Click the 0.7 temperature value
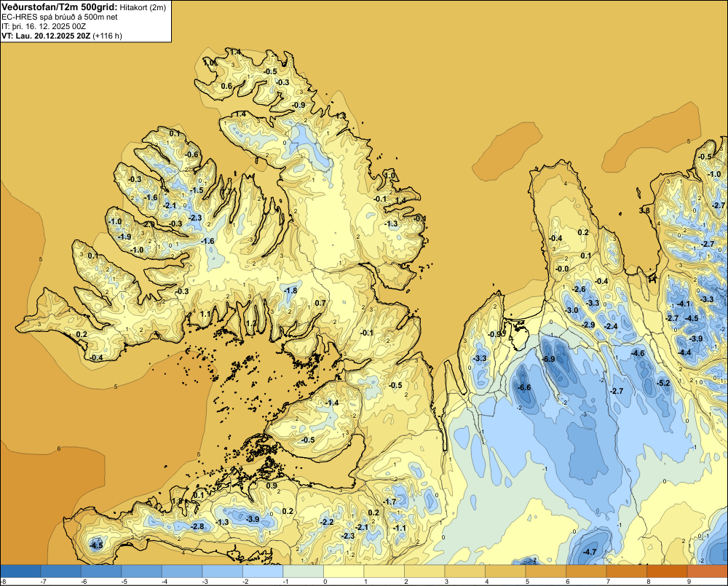 320,304
